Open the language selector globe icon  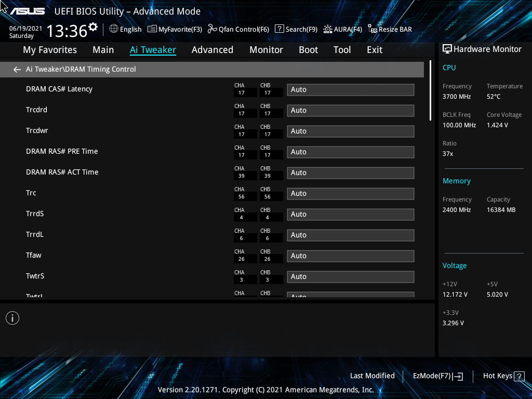[x=115, y=29]
